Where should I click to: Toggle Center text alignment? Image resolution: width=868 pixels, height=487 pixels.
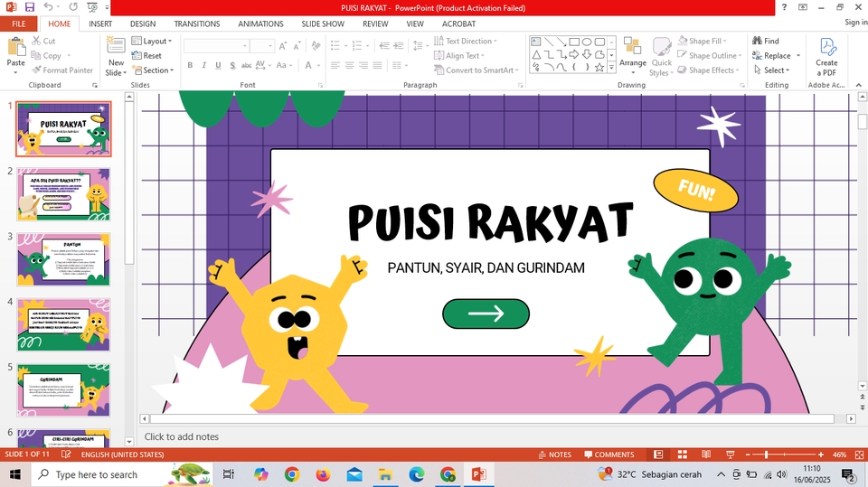coord(349,65)
